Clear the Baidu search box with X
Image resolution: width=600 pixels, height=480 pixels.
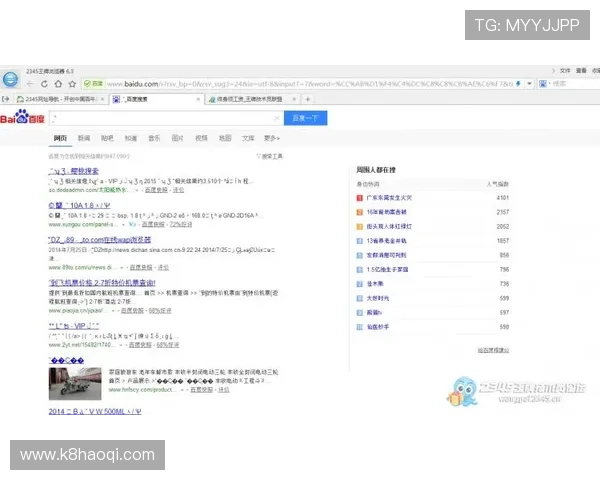pos(277,118)
